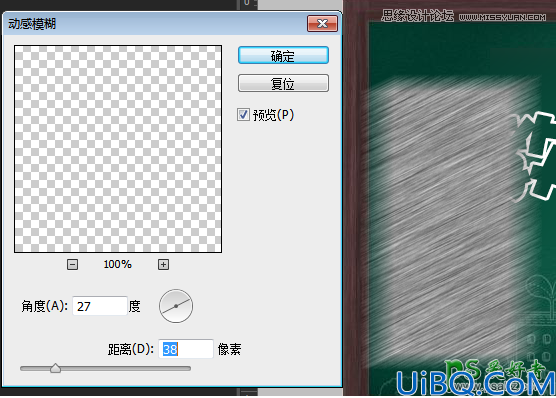This screenshot has width=556, height=398.
Task: Zoom in the preview with plus icon
Action: coord(163,264)
